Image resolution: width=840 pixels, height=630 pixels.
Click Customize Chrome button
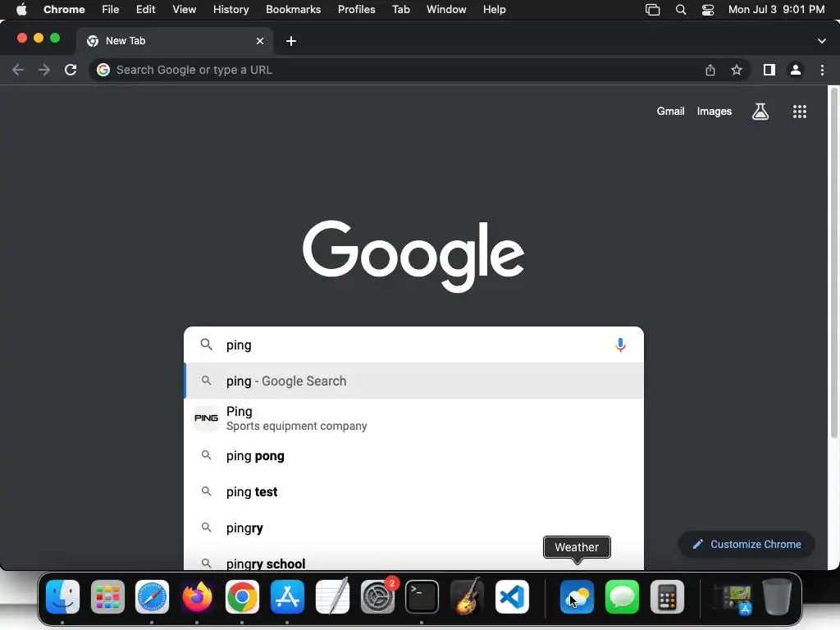pyautogui.click(x=746, y=545)
